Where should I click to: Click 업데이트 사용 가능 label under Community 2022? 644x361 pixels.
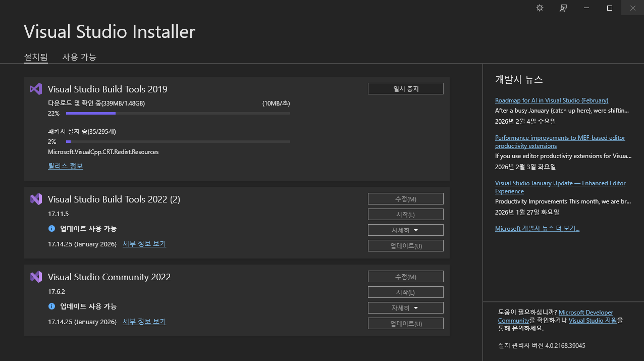[x=88, y=306]
